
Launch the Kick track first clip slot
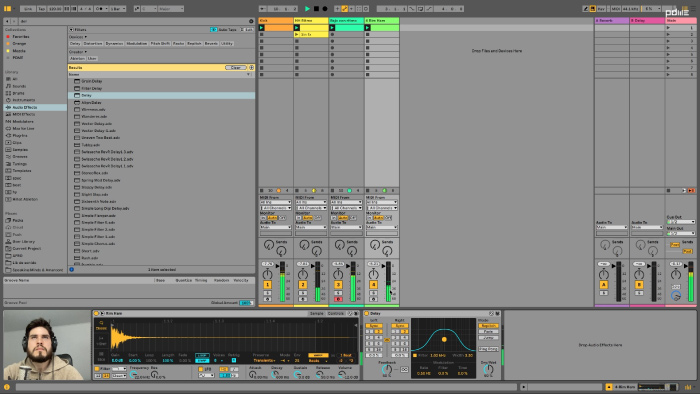click(262, 28)
